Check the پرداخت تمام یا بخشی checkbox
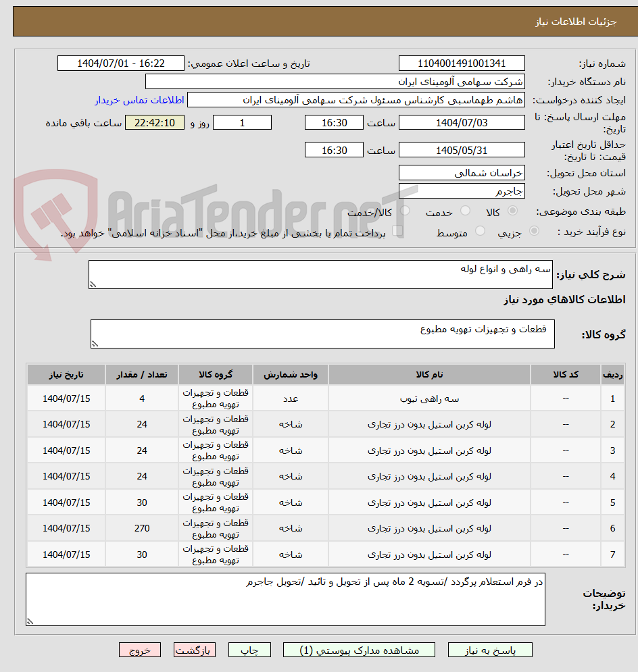638x672 pixels. click(x=397, y=231)
